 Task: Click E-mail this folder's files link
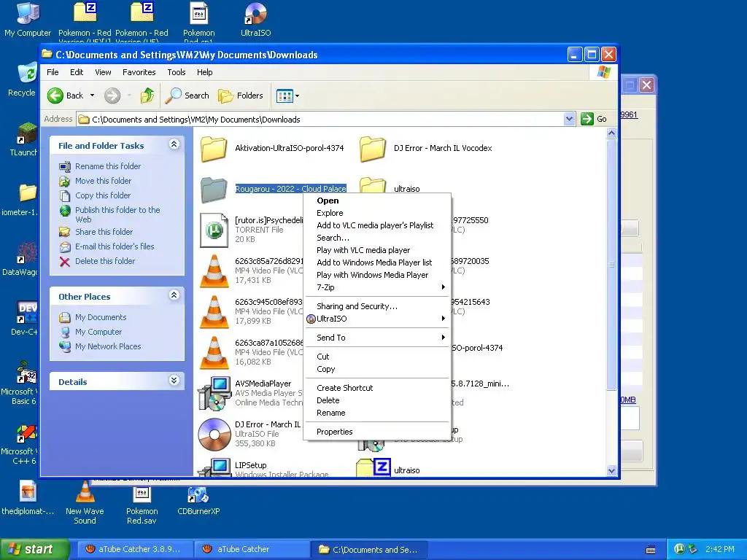(x=115, y=246)
